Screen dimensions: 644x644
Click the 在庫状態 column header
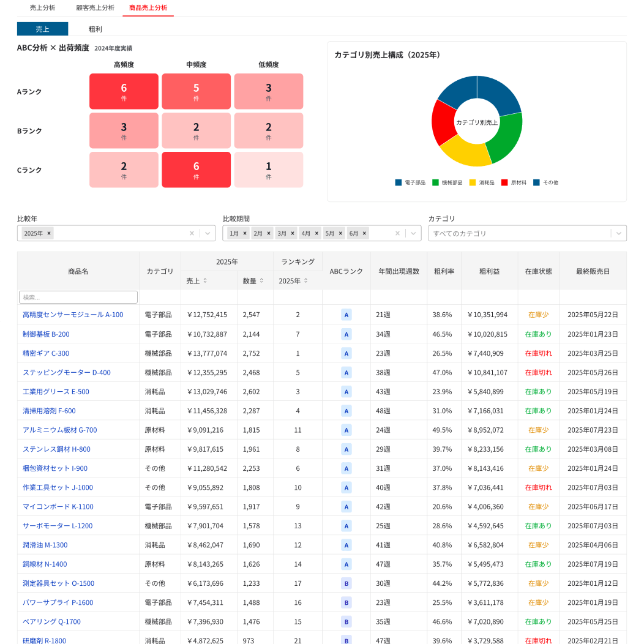click(539, 271)
